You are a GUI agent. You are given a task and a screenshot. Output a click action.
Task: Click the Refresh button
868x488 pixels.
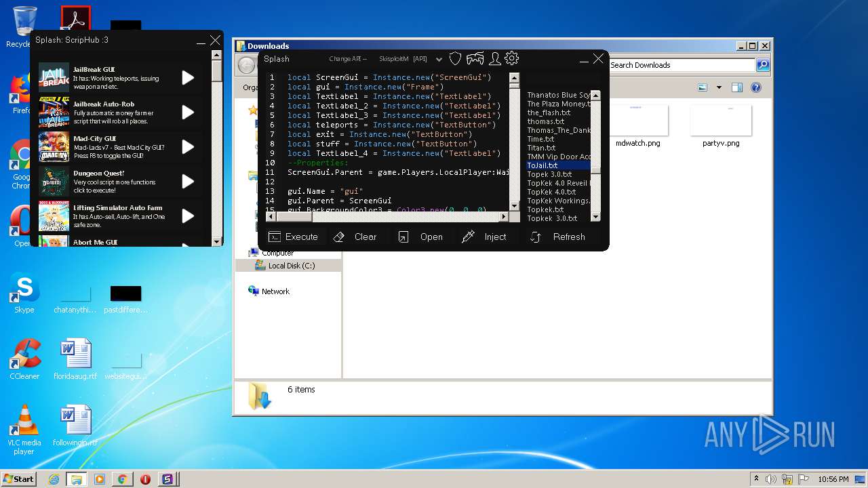(557, 237)
